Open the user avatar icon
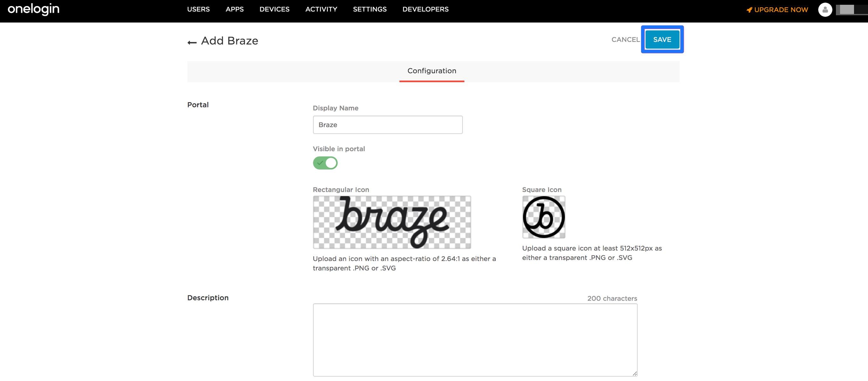This screenshot has width=868, height=381. (825, 10)
